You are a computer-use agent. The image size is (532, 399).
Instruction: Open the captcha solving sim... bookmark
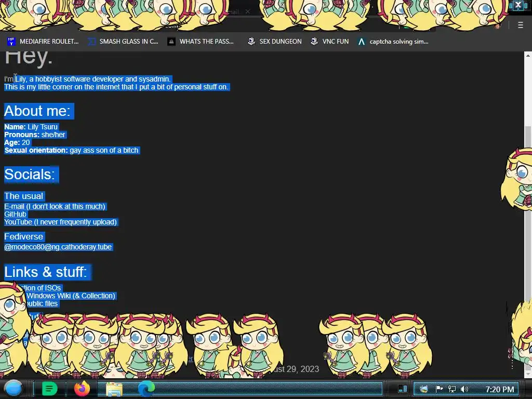(393, 42)
